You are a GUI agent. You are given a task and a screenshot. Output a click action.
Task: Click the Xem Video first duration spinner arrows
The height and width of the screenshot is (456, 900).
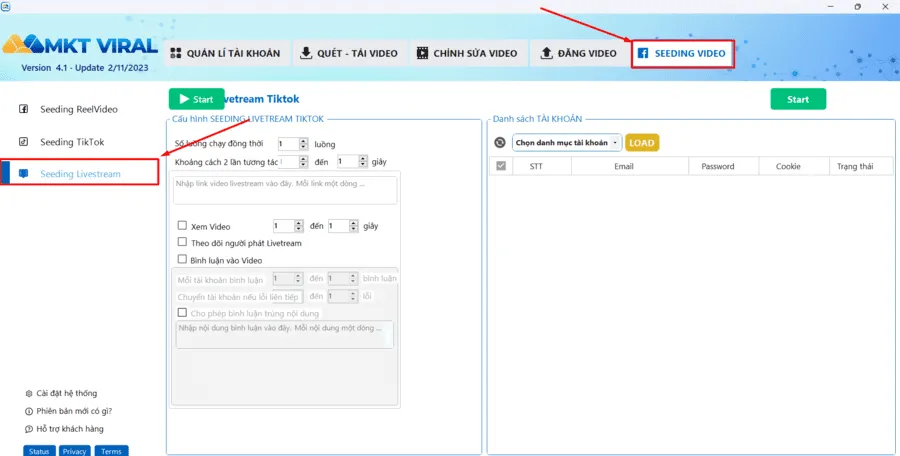pos(299,226)
